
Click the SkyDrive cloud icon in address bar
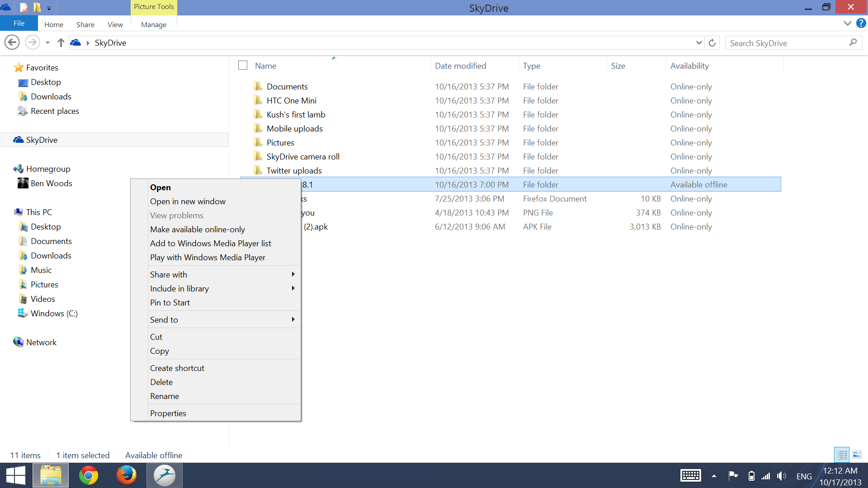[x=76, y=42]
